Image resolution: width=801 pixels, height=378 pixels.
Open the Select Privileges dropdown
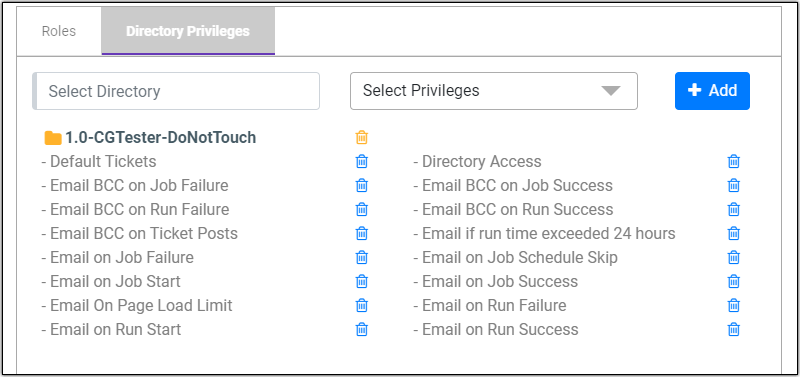(x=493, y=91)
